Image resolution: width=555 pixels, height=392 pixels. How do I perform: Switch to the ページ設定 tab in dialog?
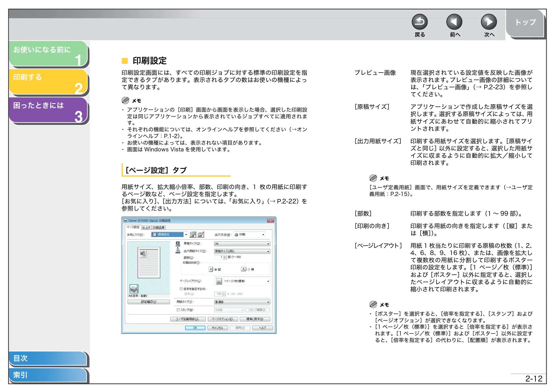point(133,227)
